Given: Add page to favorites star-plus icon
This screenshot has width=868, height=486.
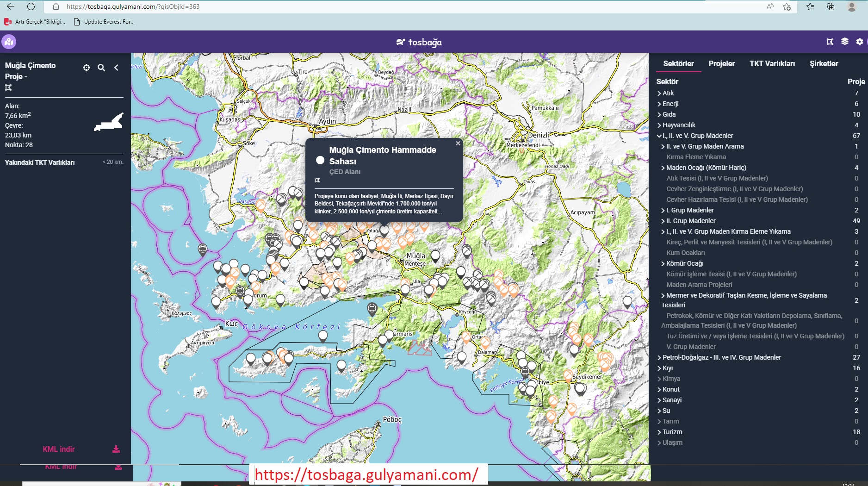Looking at the screenshot, I should pos(787,6).
